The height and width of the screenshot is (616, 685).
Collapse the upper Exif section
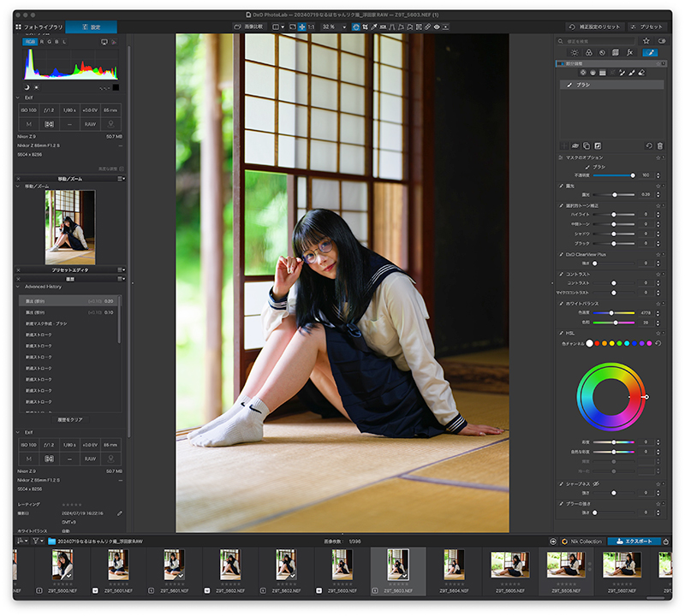point(18,98)
